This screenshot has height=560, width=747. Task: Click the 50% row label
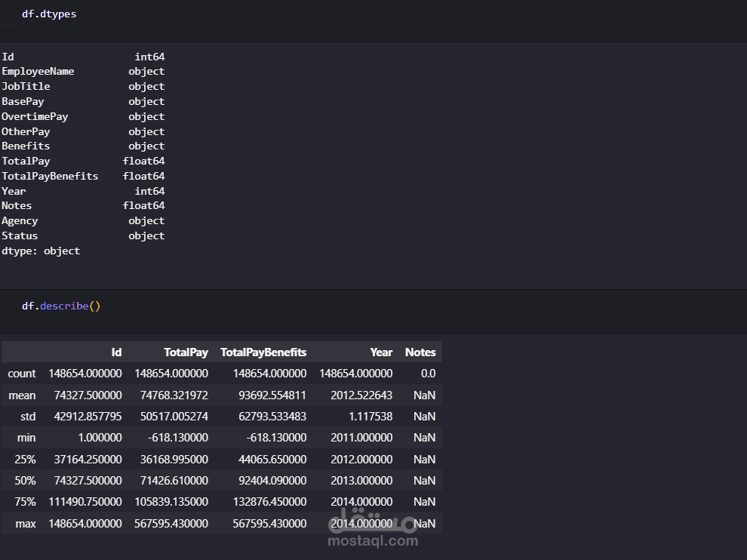[x=25, y=481]
